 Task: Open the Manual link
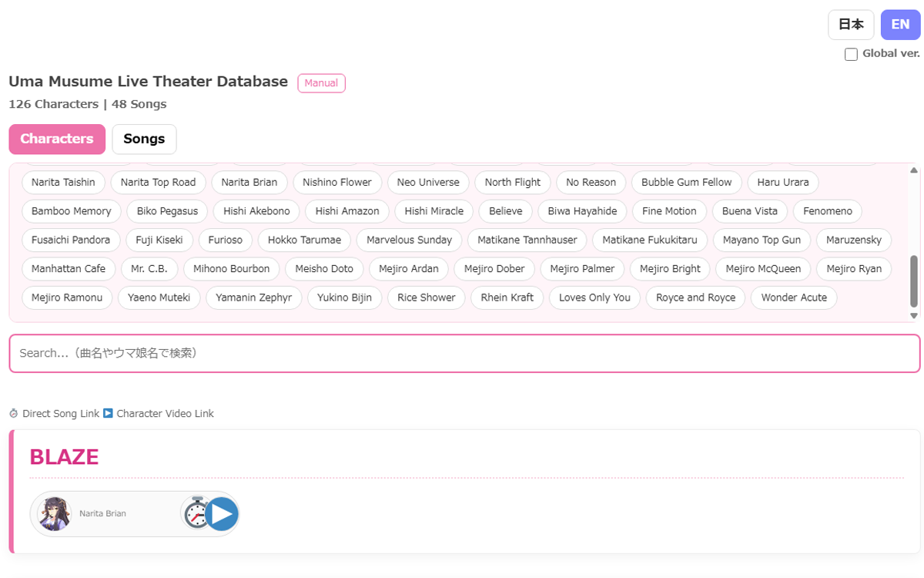point(321,83)
